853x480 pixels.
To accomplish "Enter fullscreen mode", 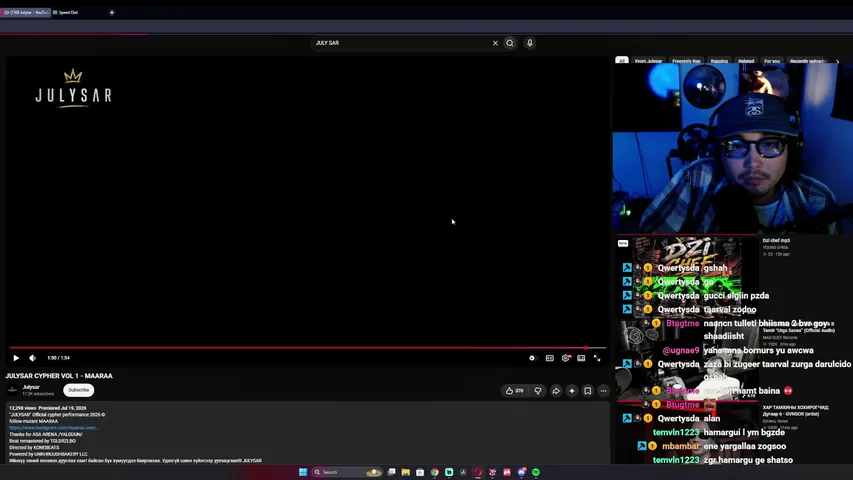I will pyautogui.click(x=597, y=358).
